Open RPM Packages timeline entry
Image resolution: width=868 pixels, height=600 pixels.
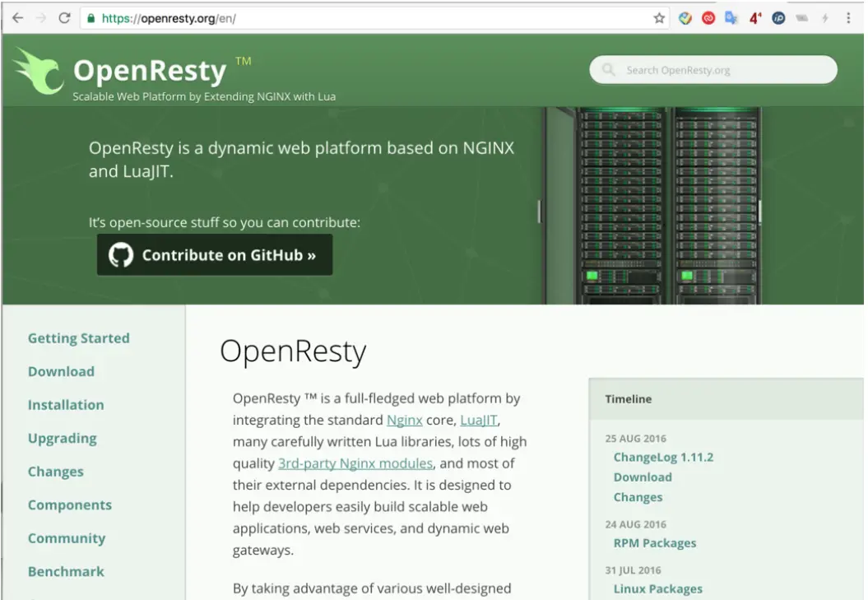click(x=655, y=543)
